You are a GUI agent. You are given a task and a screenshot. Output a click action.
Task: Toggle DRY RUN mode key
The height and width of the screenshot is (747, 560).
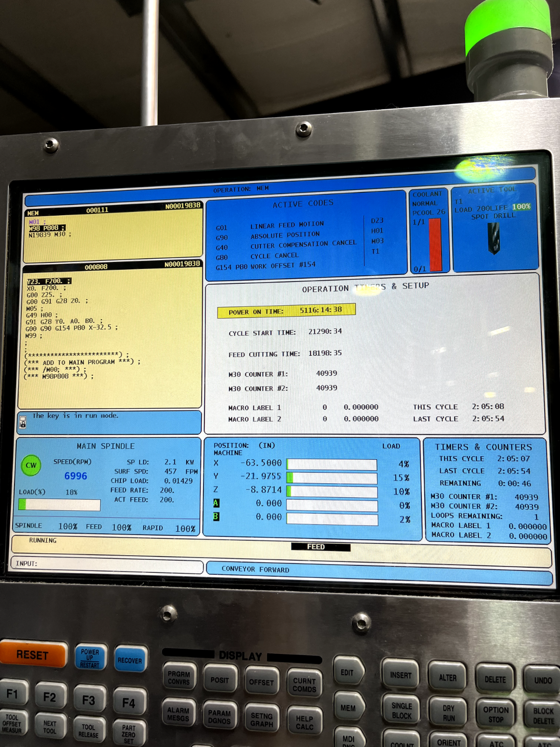pyautogui.click(x=448, y=713)
